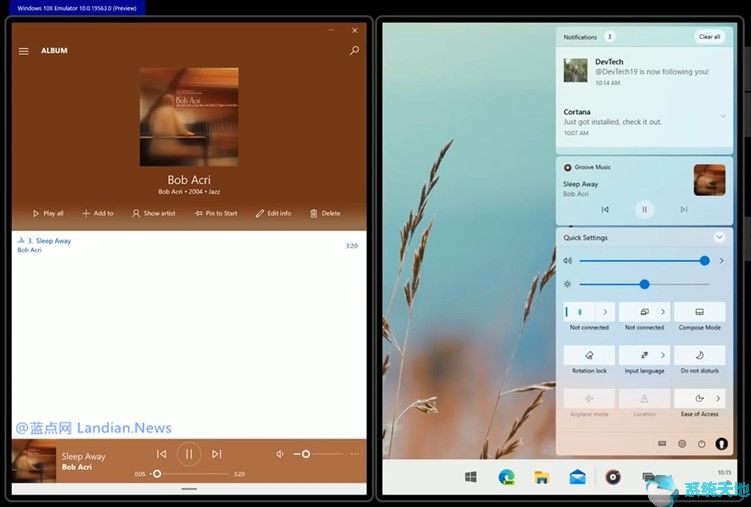The image size is (751, 507).
Task: Click the power icon in Quick Settings
Action: pos(702,444)
